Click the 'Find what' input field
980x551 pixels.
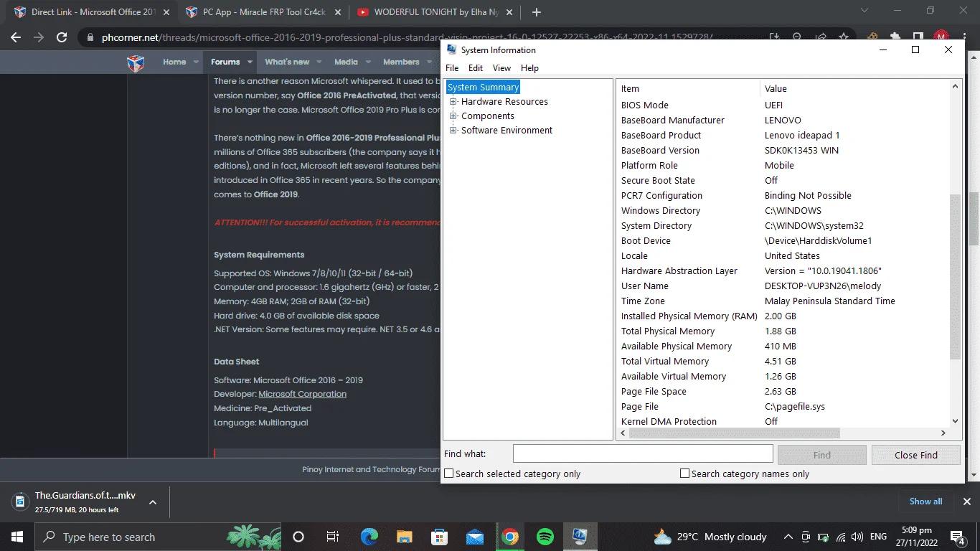[x=643, y=454]
